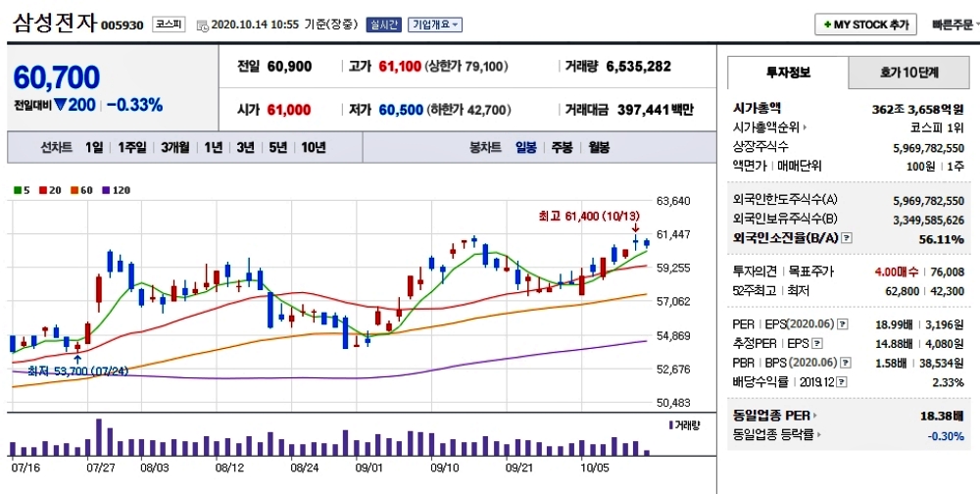The image size is (980, 494).
Task: Switch to the 투자정보 tab
Action: 788,73
